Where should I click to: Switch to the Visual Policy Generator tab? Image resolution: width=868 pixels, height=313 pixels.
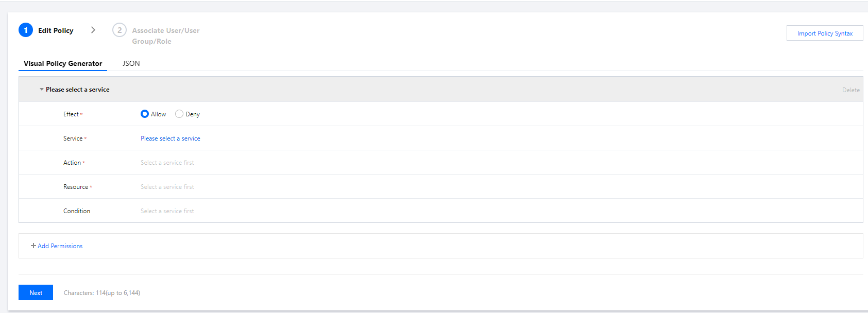63,63
